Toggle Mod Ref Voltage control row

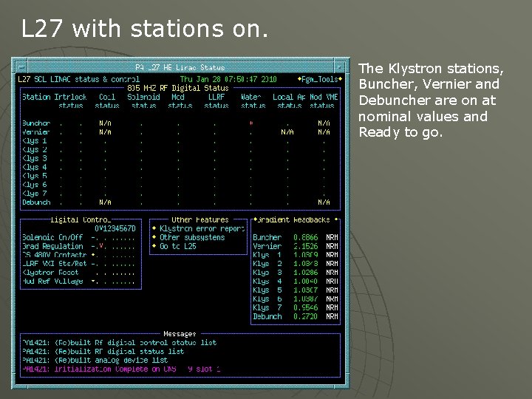click(78, 282)
